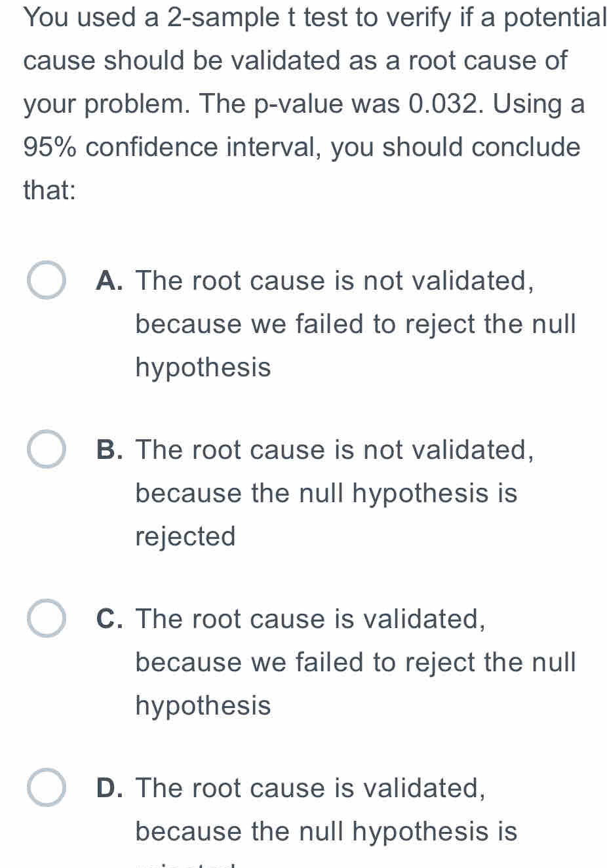Image resolution: width=607 pixels, height=868 pixels.
Task: Tap the bold 'C.' answer label
Action: (x=111, y=619)
